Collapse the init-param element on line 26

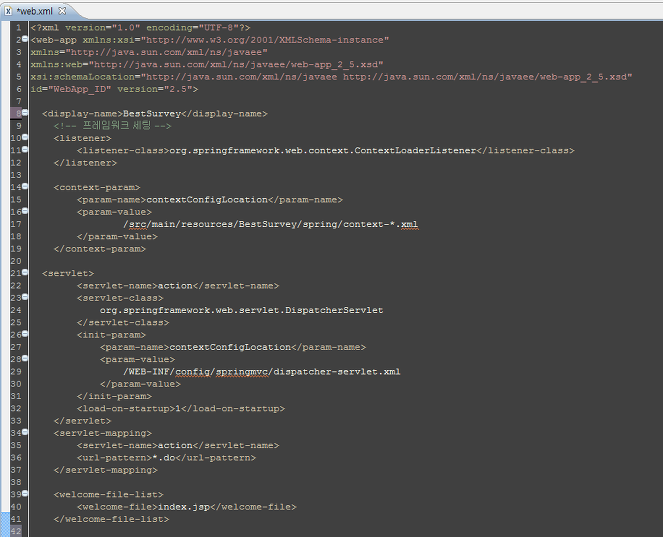pos(25,334)
